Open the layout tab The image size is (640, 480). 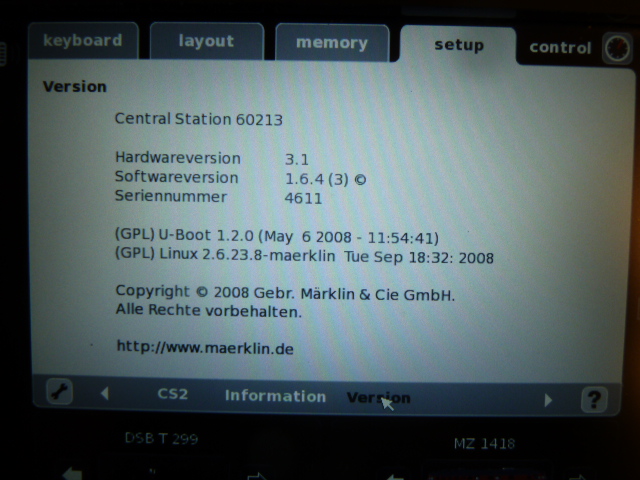pyautogui.click(x=207, y=42)
